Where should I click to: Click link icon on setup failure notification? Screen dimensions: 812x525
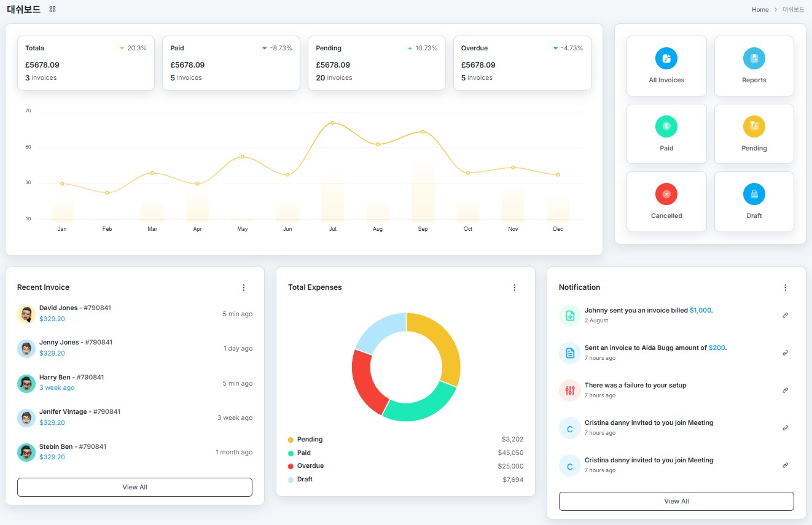[x=785, y=391]
